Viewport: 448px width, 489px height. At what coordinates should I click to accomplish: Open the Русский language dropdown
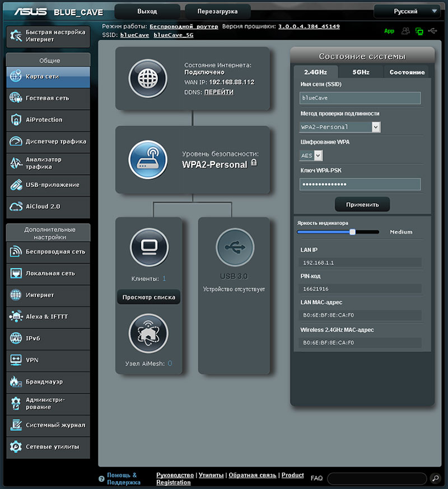407,12
